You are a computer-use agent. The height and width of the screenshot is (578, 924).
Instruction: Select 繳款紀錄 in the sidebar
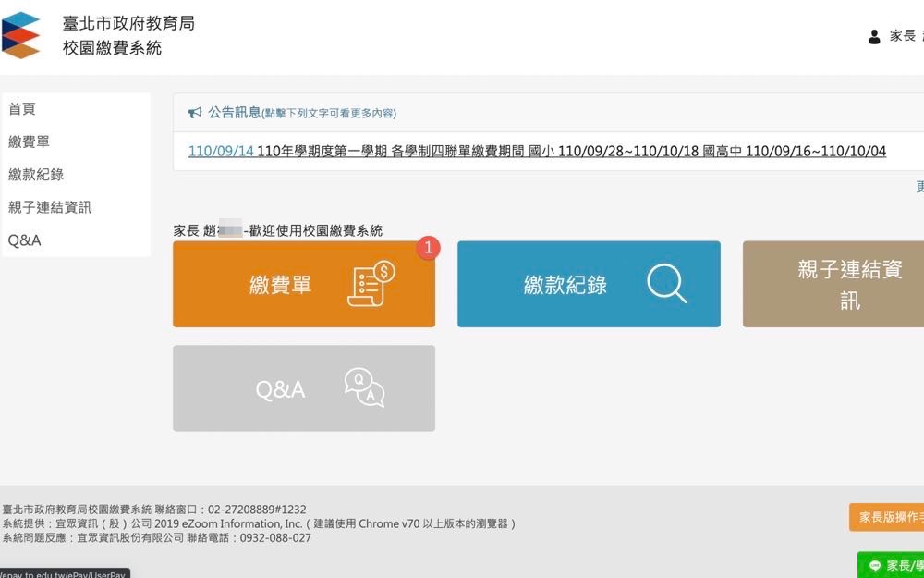pos(36,175)
